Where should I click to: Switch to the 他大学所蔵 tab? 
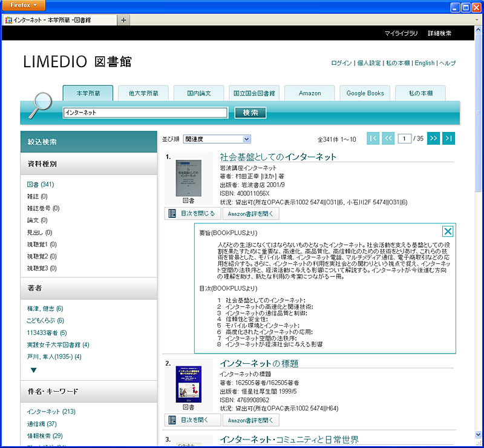[143, 93]
